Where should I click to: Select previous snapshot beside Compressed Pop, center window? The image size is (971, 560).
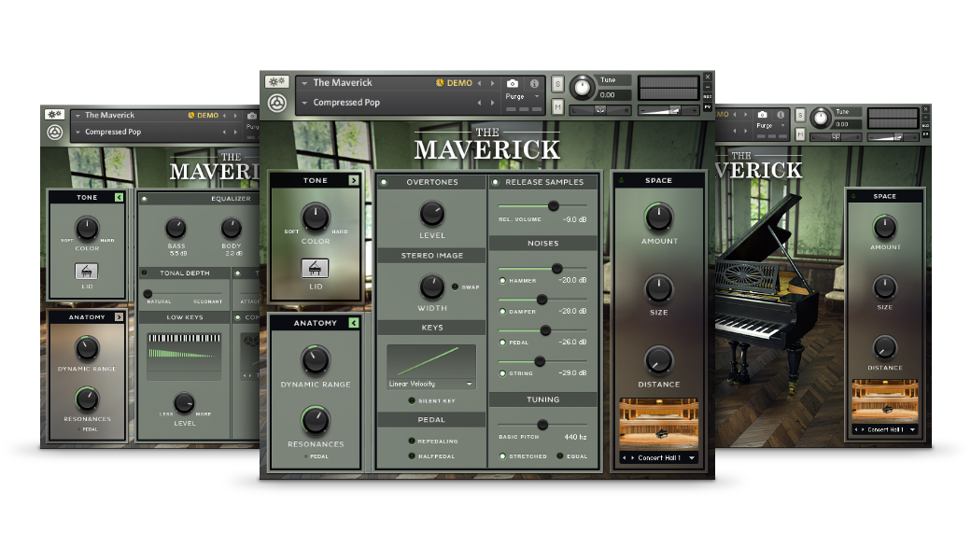[479, 103]
